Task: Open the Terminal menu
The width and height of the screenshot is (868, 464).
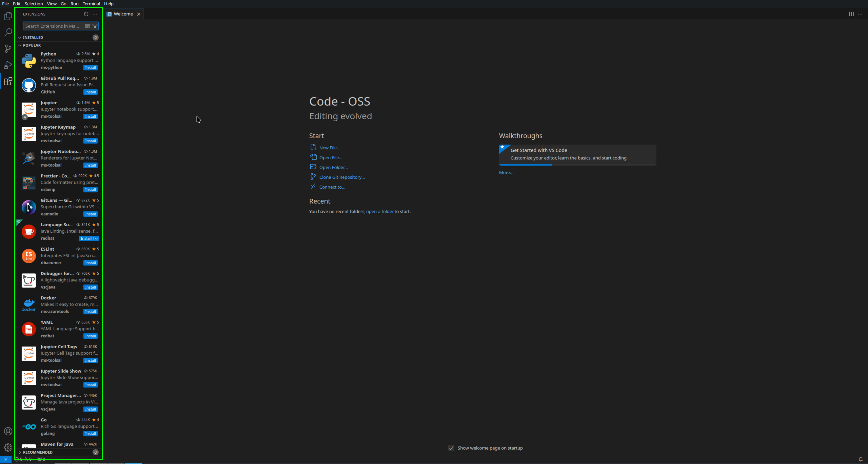Action: tap(91, 4)
